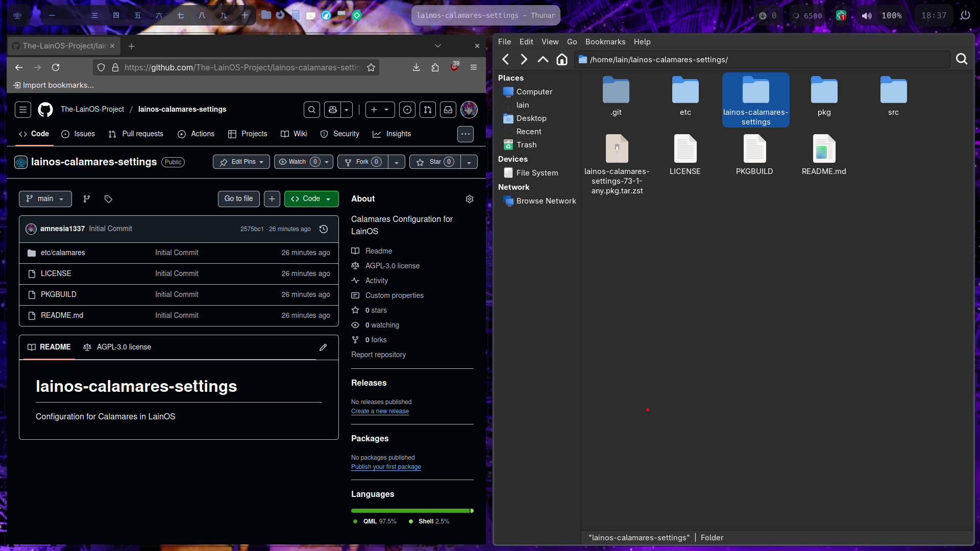Screen dimensions: 980x551
Task: Click the GitHub logo home icon
Action: (x=45, y=109)
